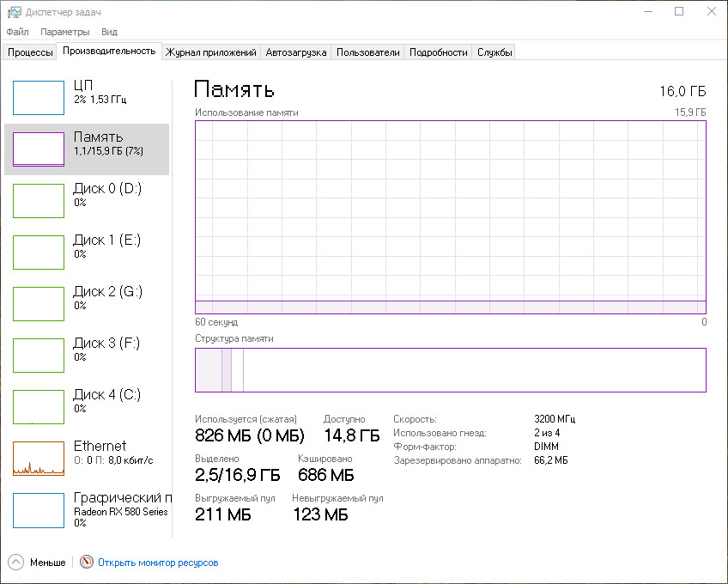Click the Память memory graph thumbnail

39,149
